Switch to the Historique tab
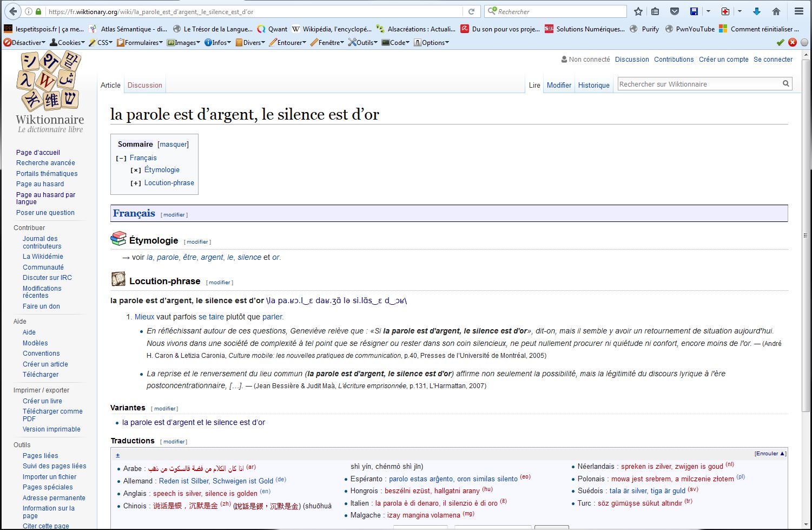Image resolution: width=812 pixels, height=530 pixels. click(593, 85)
